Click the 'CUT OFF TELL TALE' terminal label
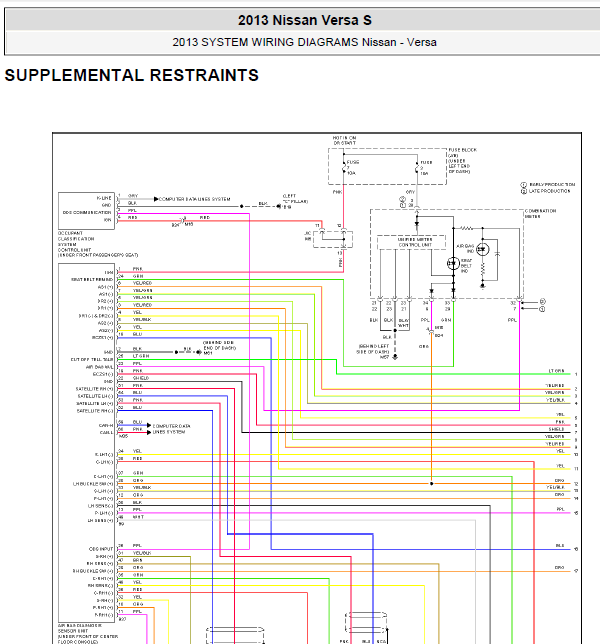Image resolution: width=600 pixels, height=644 pixels. (92, 359)
